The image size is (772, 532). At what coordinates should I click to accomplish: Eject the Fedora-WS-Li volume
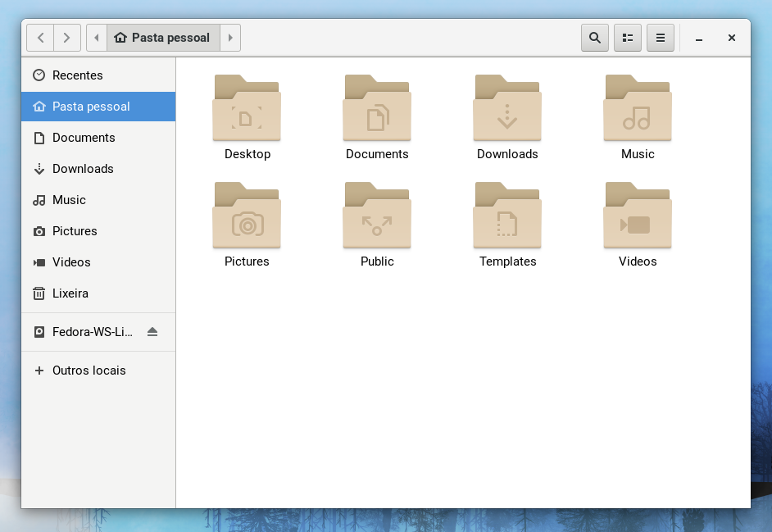(x=152, y=332)
